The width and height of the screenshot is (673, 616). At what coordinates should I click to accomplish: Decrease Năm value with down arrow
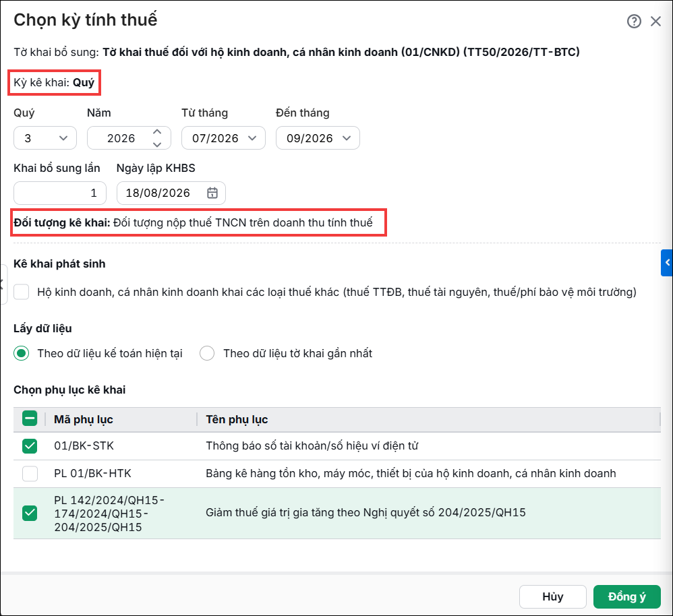157,144
